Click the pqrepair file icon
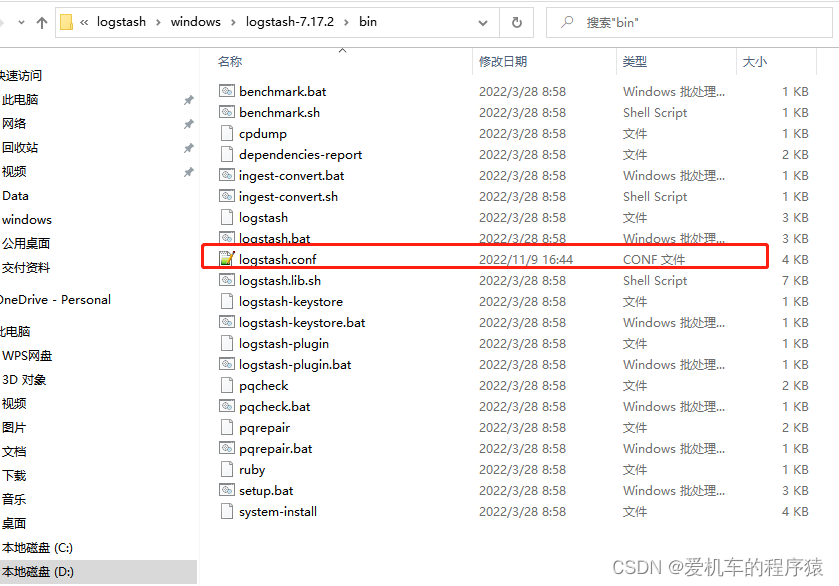The width and height of the screenshot is (839, 586). click(x=227, y=427)
